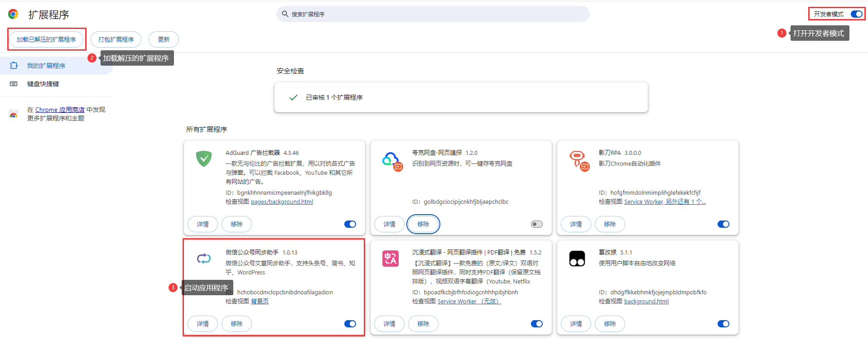This screenshot has width=868, height=355.
Task: Click the puzzle icon for 我的扩展程序
Action: tap(14, 66)
